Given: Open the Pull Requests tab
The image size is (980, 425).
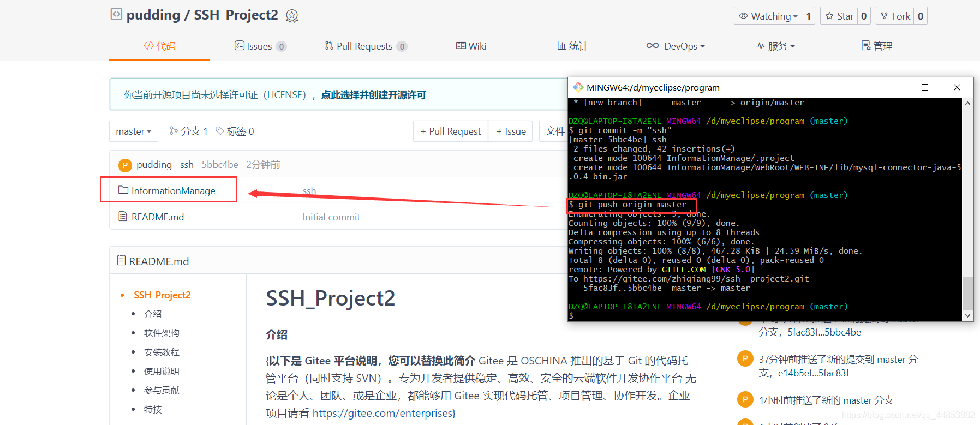Looking at the screenshot, I should [x=366, y=46].
